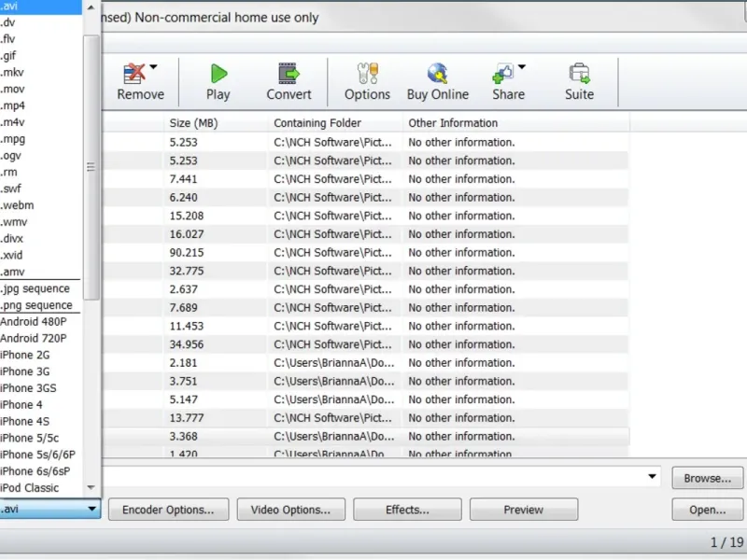747x560 pixels.
Task: Open the output folder dropdown arrow
Action: [652, 477]
